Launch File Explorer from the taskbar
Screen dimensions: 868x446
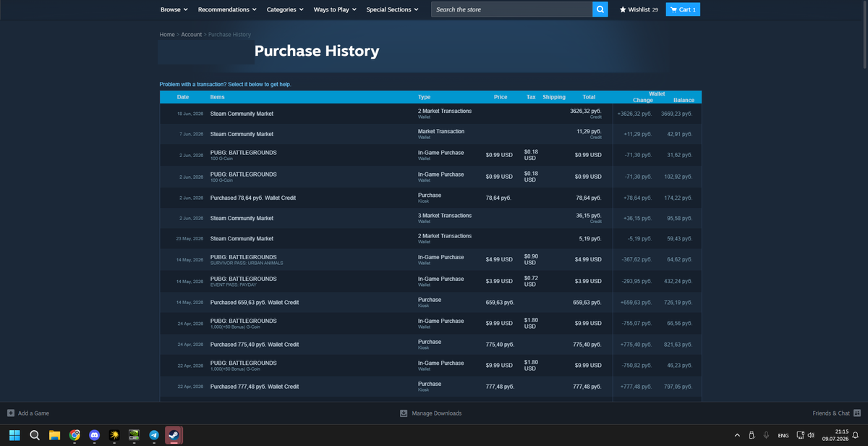54,435
